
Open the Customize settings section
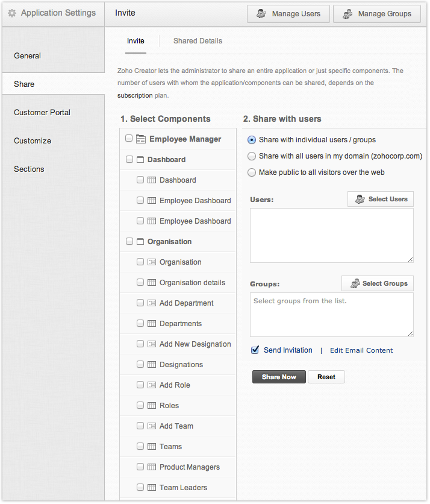coord(33,141)
